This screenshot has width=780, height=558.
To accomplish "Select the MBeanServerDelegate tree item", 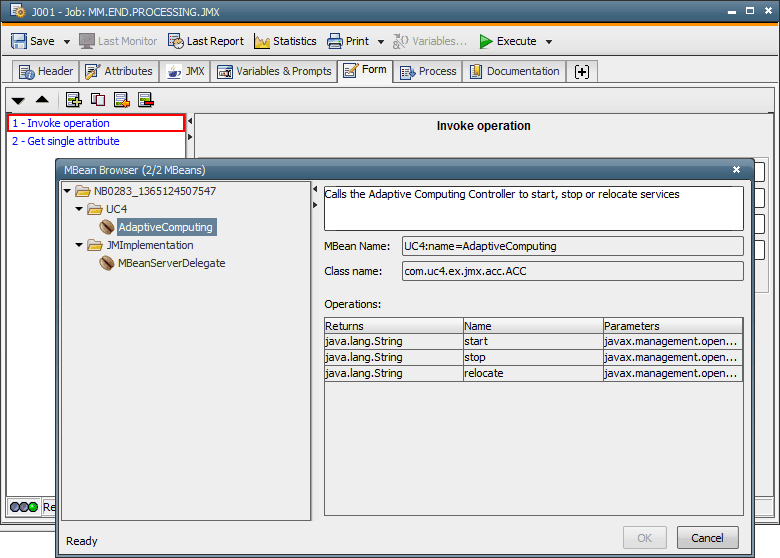I will (x=171, y=263).
